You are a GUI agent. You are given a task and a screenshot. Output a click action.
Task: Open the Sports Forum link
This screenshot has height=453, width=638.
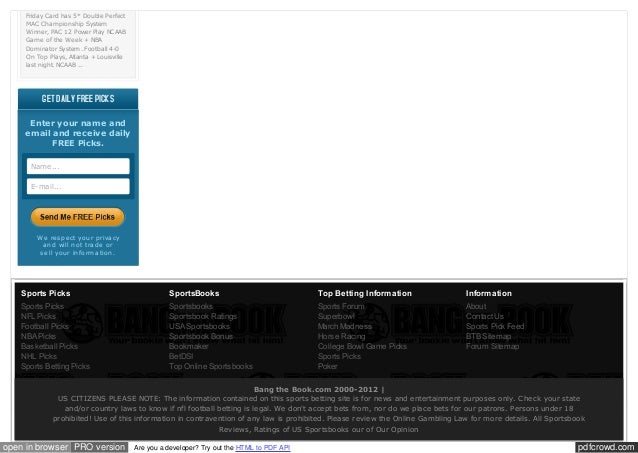[341, 306]
